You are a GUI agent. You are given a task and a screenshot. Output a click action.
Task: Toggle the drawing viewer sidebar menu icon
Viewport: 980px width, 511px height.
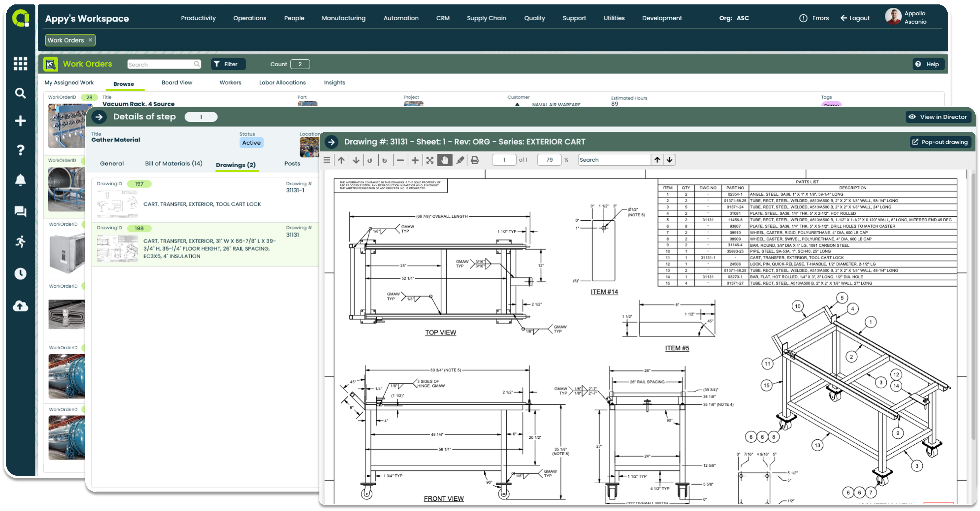[x=327, y=160]
